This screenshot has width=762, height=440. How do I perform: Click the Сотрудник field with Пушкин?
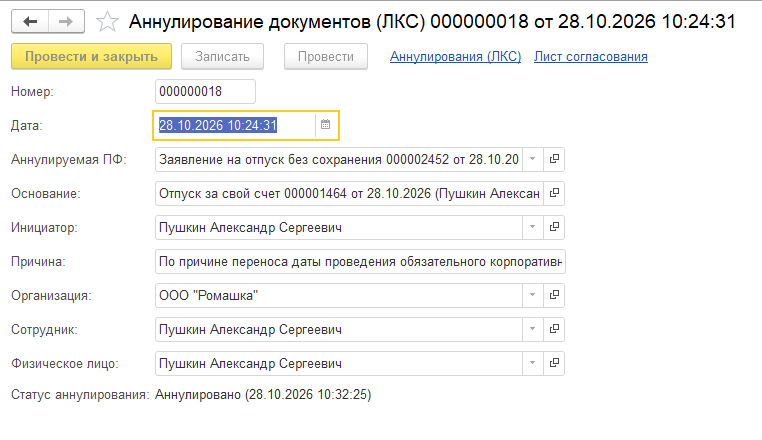click(x=339, y=330)
